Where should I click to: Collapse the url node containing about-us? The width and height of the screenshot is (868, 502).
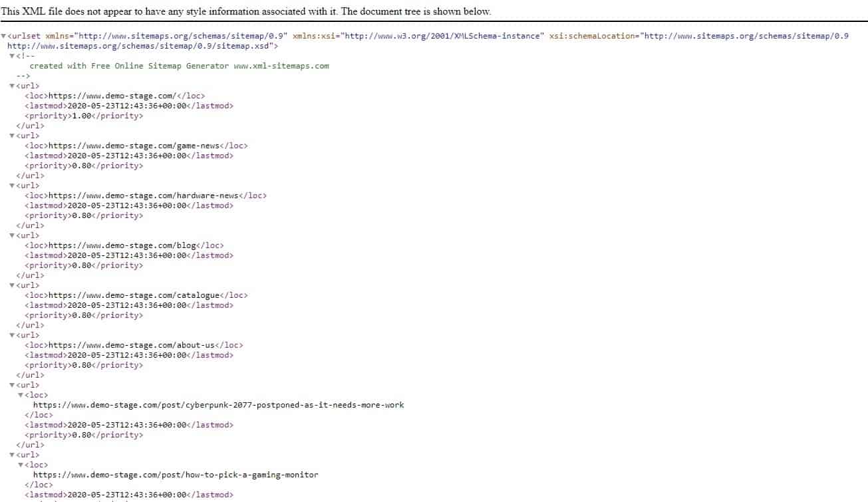tap(12, 335)
